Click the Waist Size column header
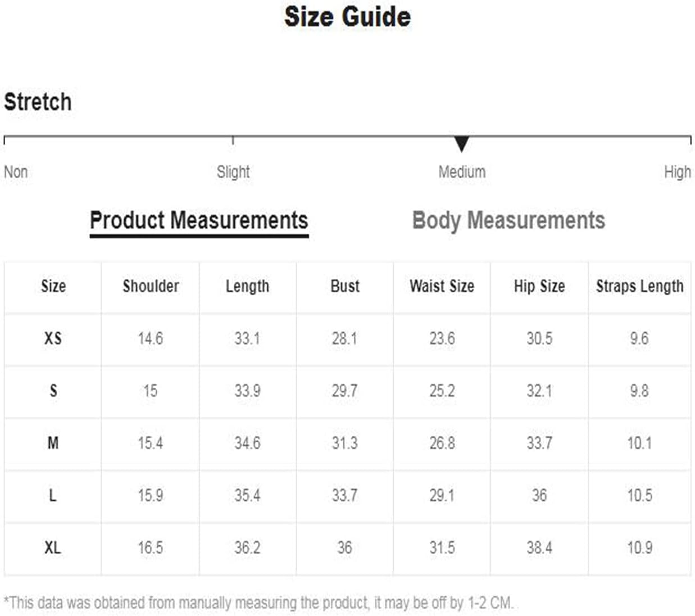 pyautogui.click(x=442, y=286)
